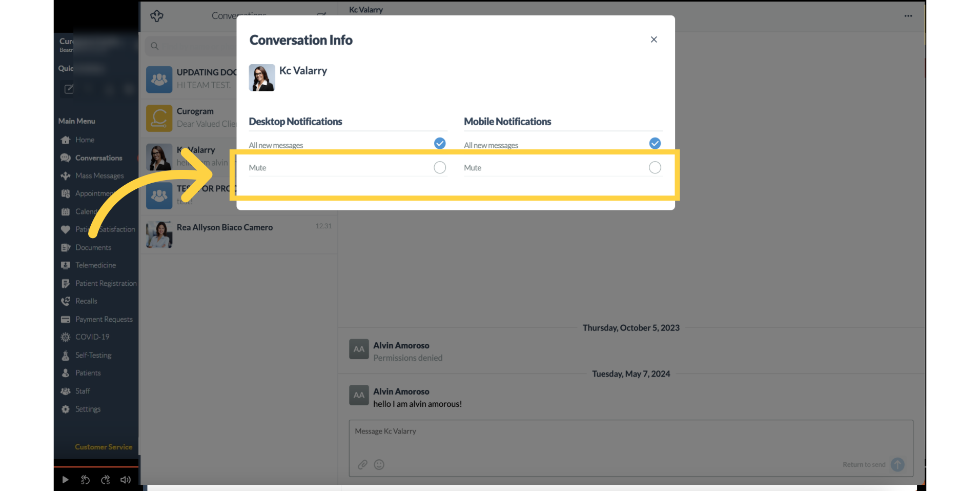This screenshot has height=491, width=980.
Task: Open the emoji picker smiley icon
Action: click(x=379, y=464)
